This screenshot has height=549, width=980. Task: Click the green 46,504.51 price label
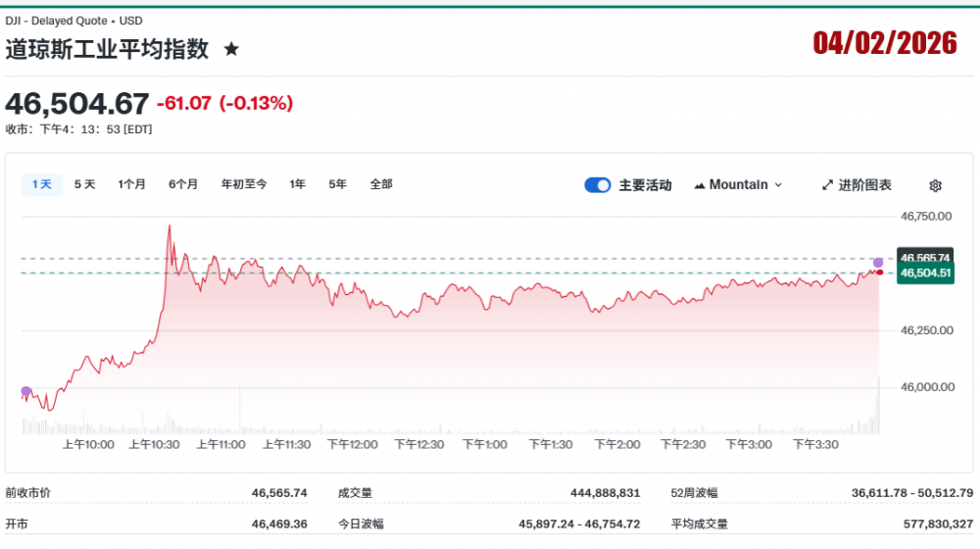(x=925, y=274)
